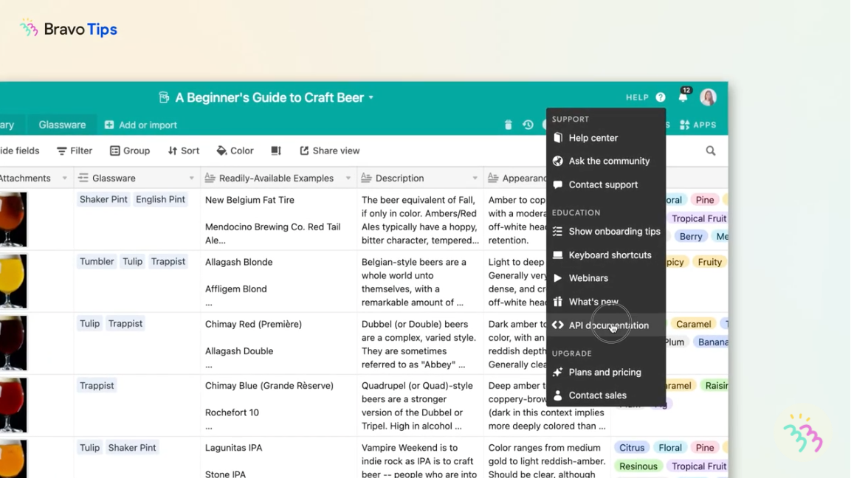Click the onboarding tips list icon
868x484 pixels.
click(x=558, y=231)
